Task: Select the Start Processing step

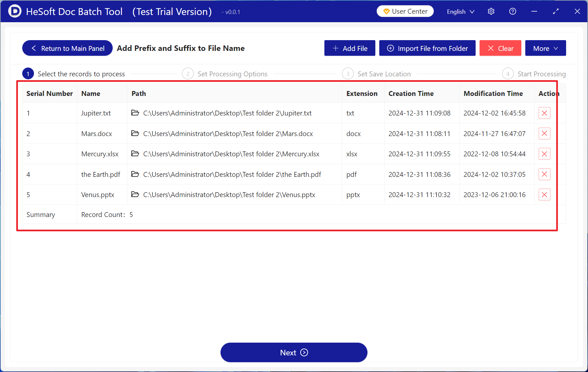Action: point(534,74)
